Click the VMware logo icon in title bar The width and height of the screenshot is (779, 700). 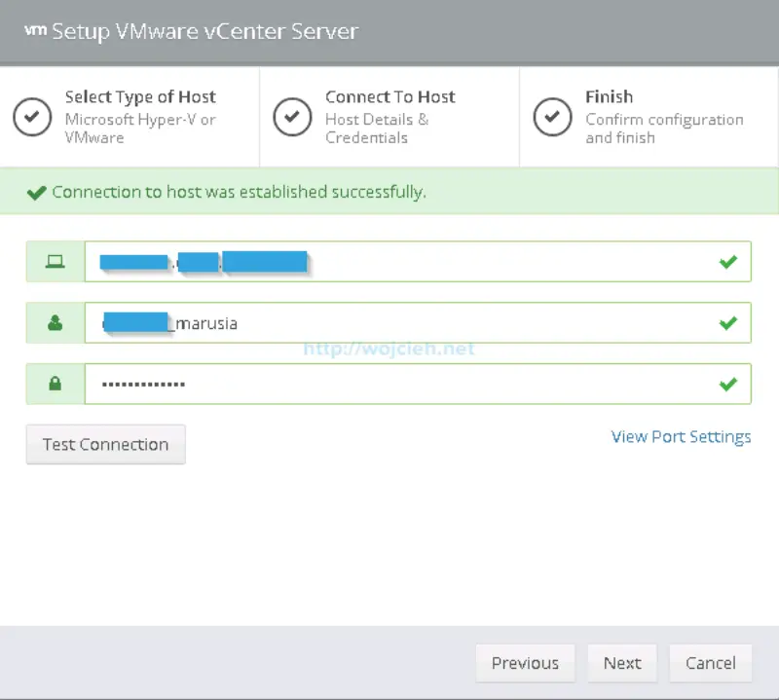[35, 29]
